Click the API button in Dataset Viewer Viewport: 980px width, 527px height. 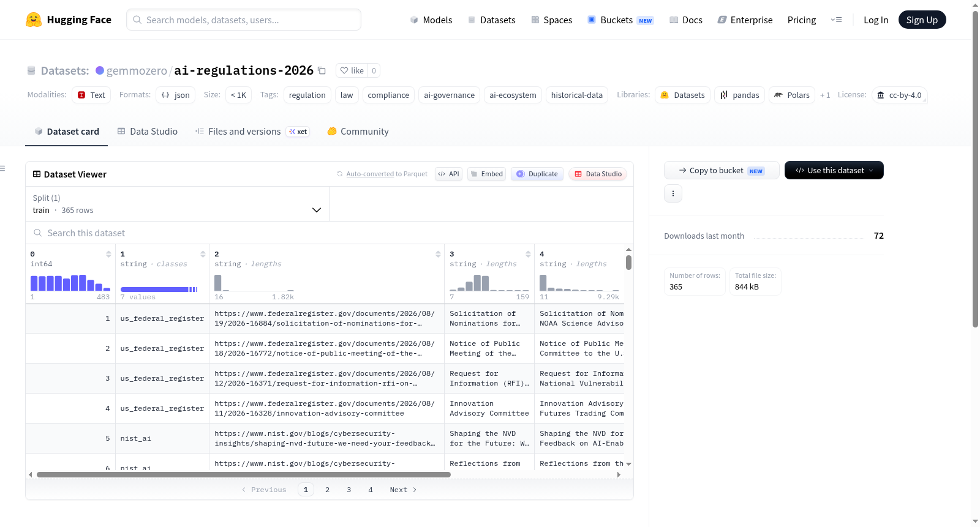click(x=448, y=174)
